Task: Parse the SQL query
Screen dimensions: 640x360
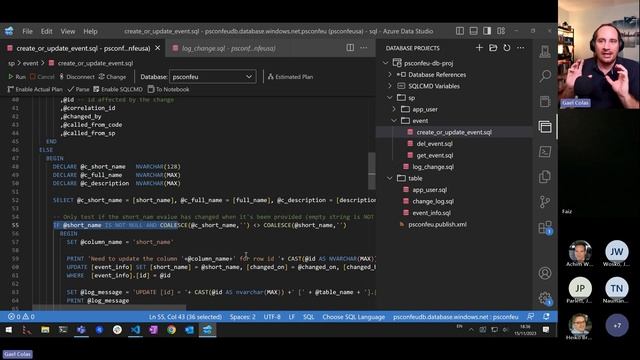Action: point(78,89)
